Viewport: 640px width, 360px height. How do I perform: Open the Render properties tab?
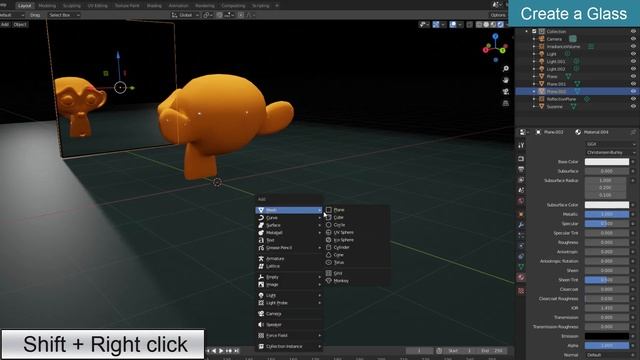click(x=521, y=159)
